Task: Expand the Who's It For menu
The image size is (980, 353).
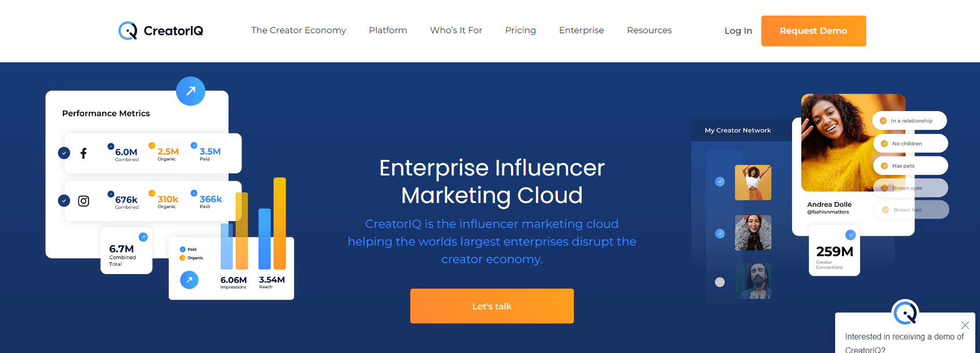Action: [456, 30]
